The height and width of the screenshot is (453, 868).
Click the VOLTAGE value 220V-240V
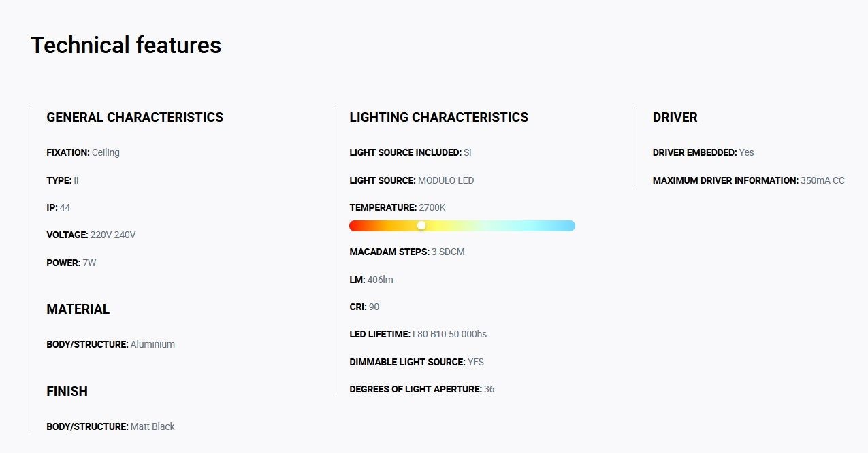coord(113,235)
